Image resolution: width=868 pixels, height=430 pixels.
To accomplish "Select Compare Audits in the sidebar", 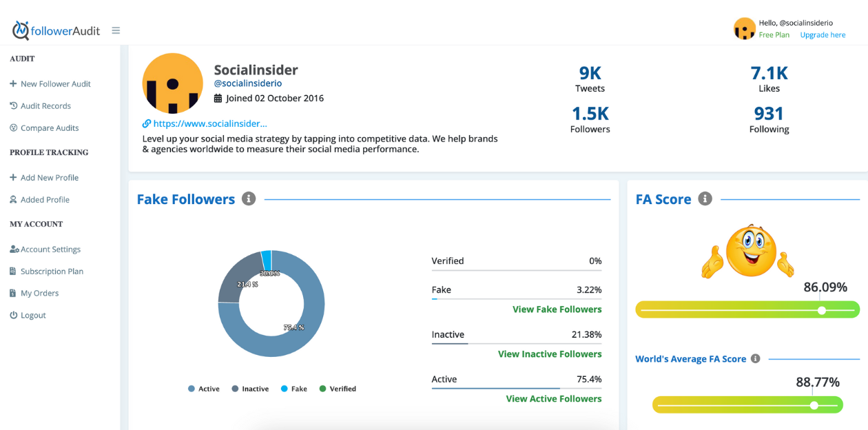I will tap(50, 127).
